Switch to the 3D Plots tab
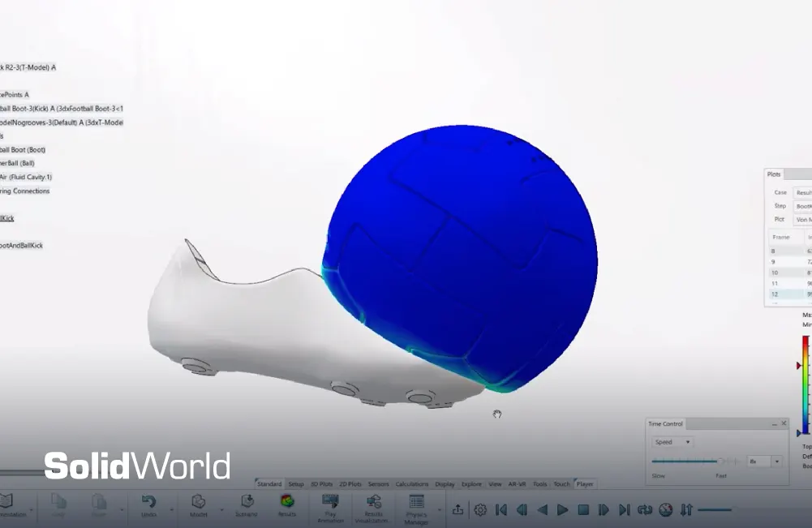812x528 pixels. [321, 484]
